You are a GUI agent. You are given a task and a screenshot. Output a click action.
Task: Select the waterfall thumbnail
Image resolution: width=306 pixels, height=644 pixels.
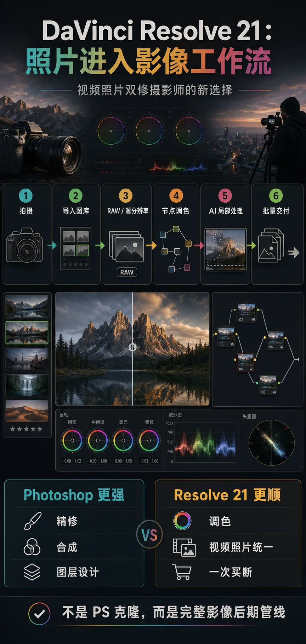pos(27,385)
